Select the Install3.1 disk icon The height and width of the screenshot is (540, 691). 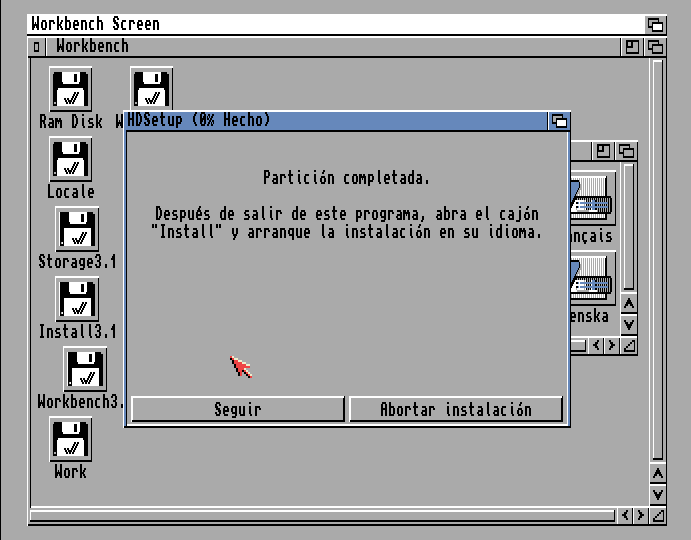pyautogui.click(x=77, y=300)
